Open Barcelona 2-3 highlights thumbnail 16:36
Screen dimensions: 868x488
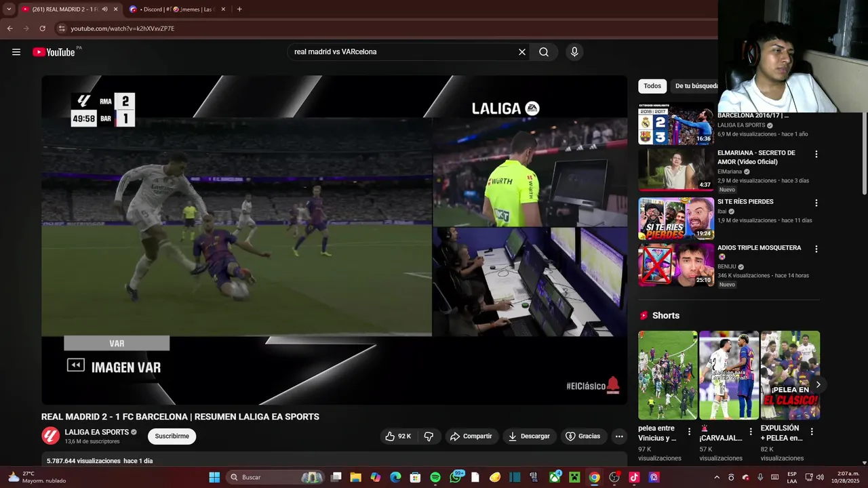tap(676, 124)
